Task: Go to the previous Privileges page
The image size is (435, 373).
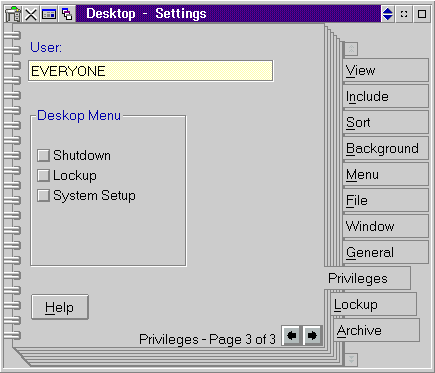Action: [292, 335]
